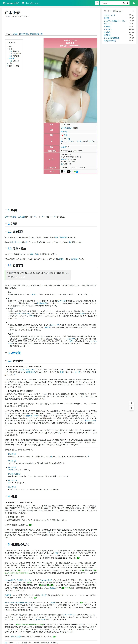Open the namuwiki logo home link
This screenshot has width=138, height=644.
tap(11, 3)
